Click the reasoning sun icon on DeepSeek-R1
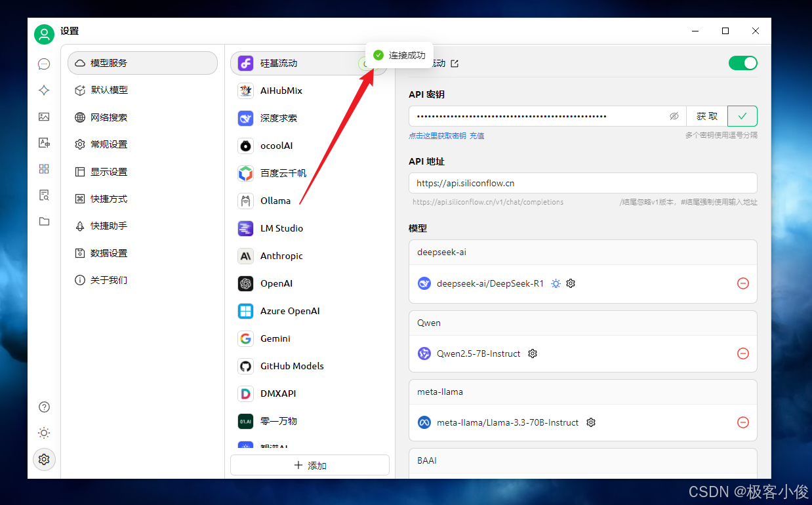 click(556, 283)
